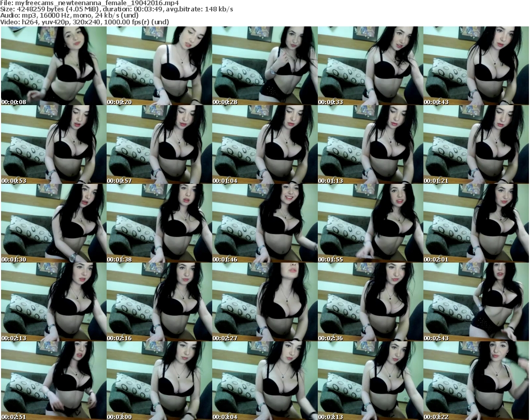
Task: Choose the frame at 00:01:21
Action: coord(476,144)
